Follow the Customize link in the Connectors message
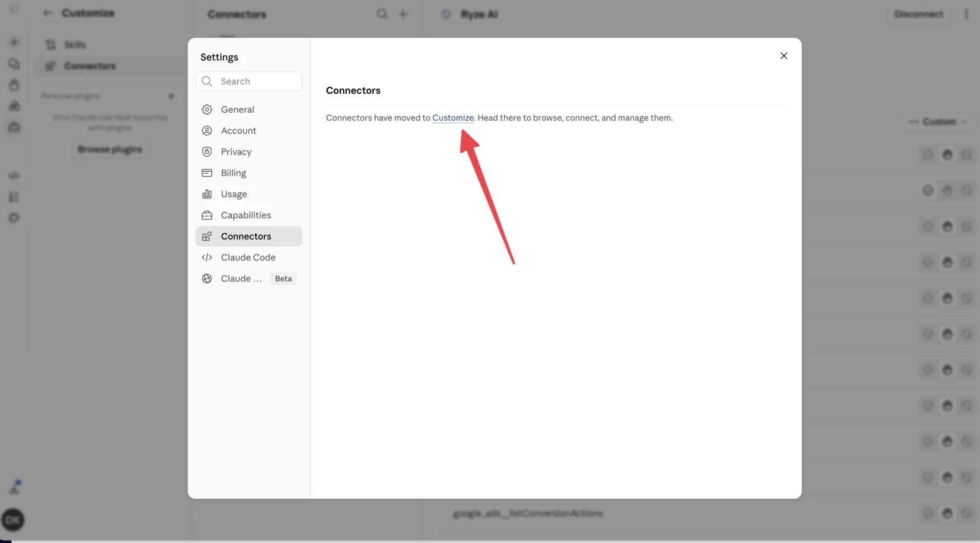The image size is (980, 543). [453, 118]
